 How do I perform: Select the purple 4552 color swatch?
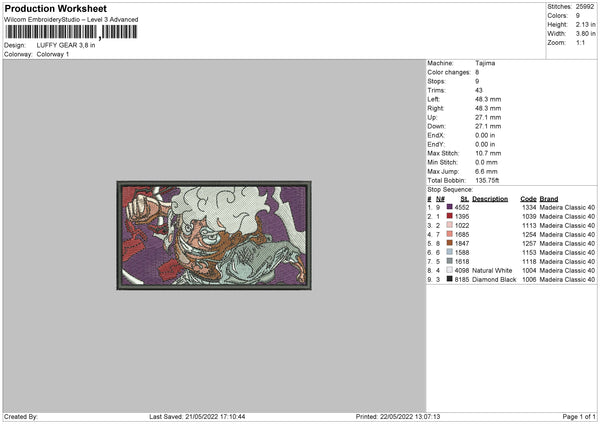coord(450,207)
